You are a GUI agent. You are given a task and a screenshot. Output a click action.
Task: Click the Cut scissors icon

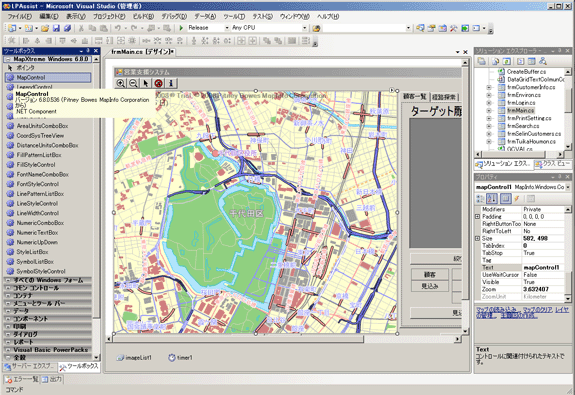coord(81,28)
